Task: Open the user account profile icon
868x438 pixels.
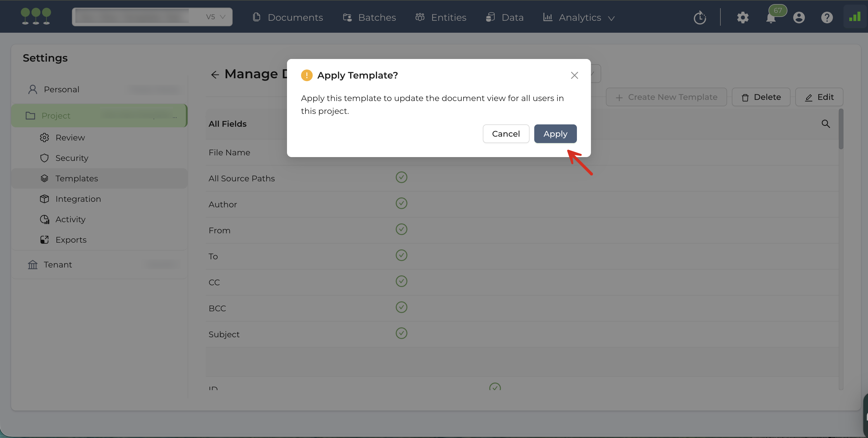Action: coord(798,18)
